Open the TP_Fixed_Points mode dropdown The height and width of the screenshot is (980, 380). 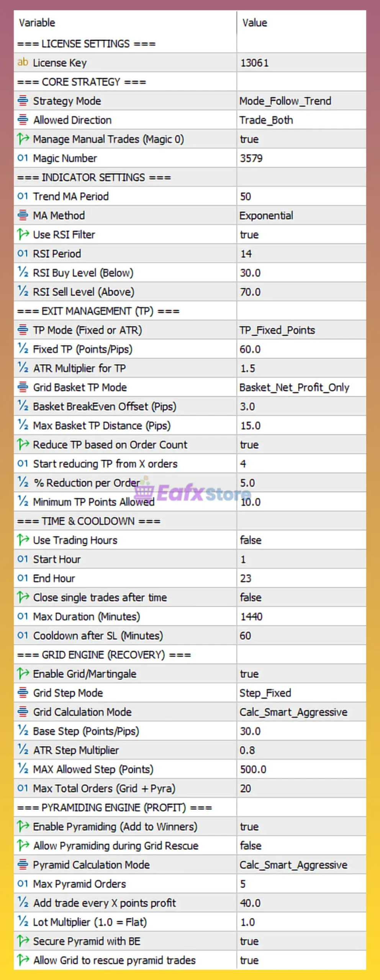coord(277,330)
